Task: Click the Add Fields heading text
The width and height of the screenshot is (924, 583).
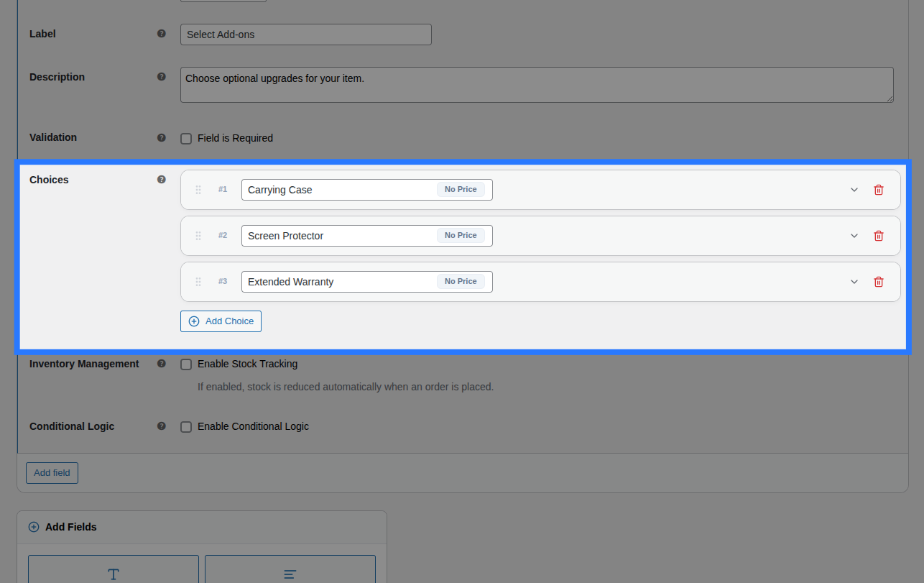Action: pos(71,527)
